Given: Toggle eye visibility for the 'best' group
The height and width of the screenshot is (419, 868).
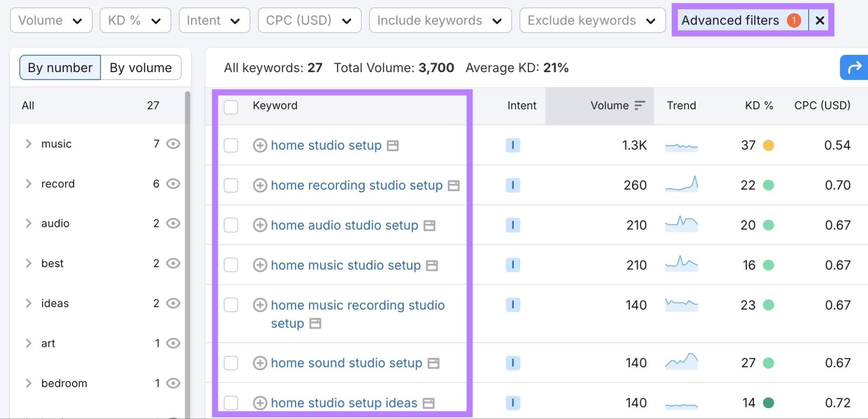Looking at the screenshot, I should coord(173,263).
